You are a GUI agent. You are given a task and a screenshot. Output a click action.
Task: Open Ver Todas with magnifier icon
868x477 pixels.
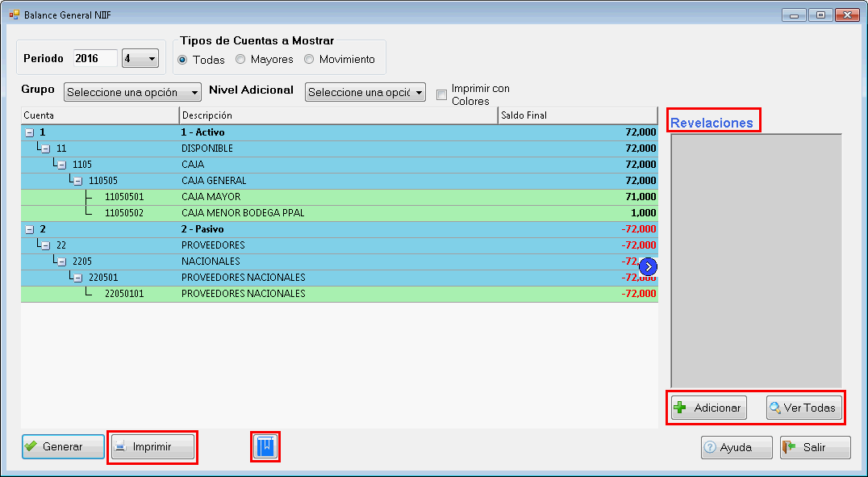coord(803,408)
